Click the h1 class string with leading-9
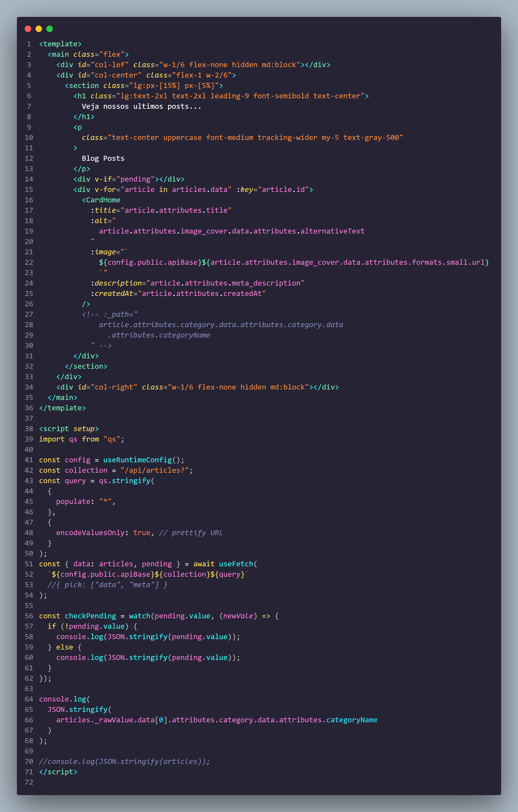The width and height of the screenshot is (518, 812). pos(241,96)
